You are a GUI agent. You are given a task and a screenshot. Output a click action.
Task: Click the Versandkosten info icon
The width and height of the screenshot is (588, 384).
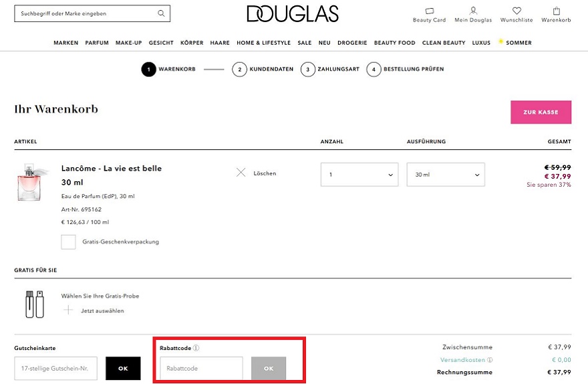[x=490, y=360]
